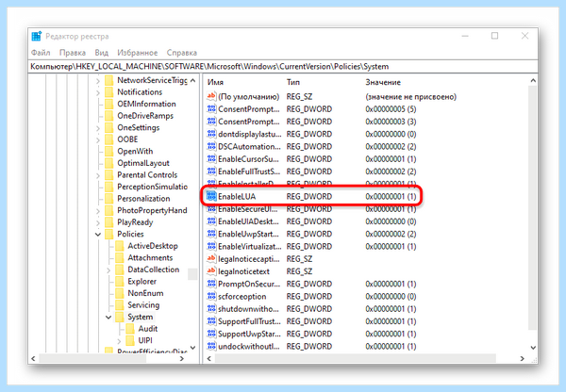Click the dontdisplaylastu... value icon

click(211, 134)
